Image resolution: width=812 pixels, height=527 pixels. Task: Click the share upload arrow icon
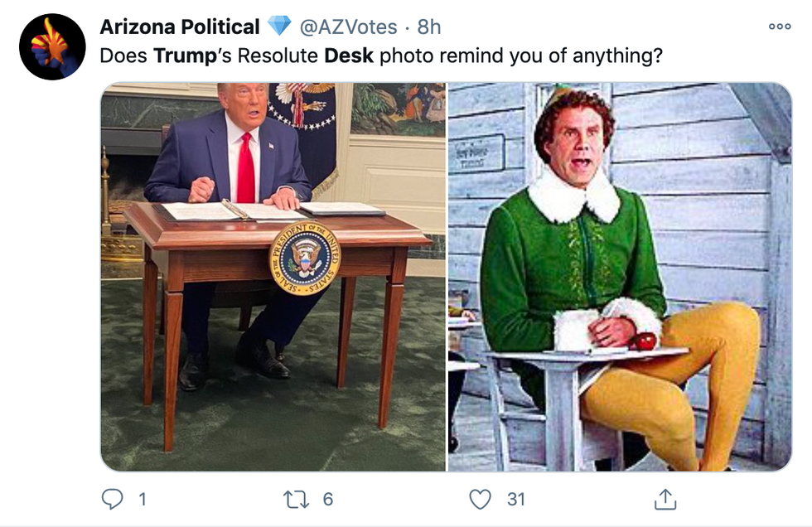tap(665, 499)
